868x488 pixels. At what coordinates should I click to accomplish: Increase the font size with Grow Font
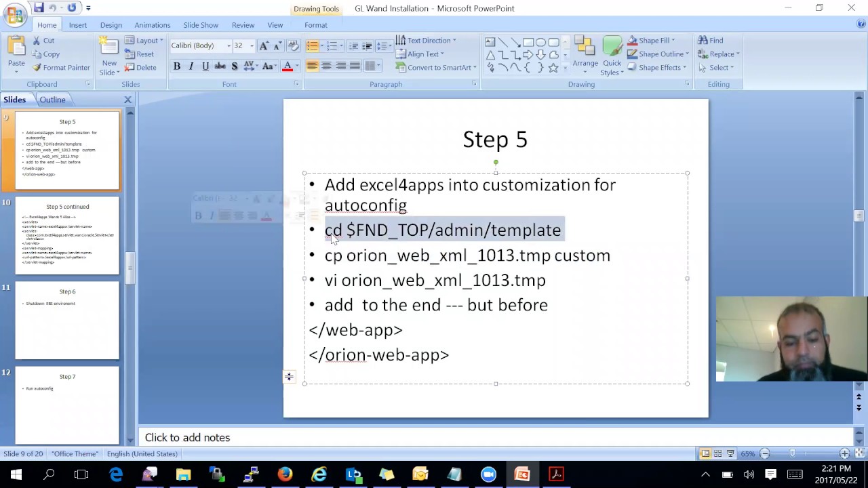point(264,45)
